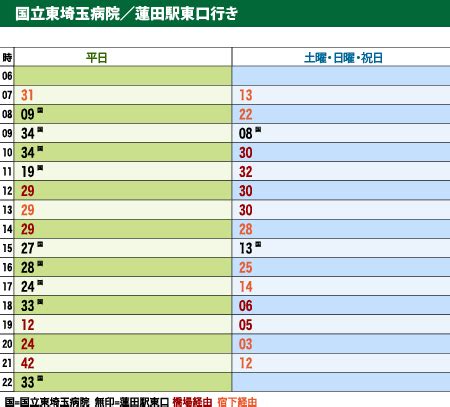Select weekday departure 24 in the 20 row
Viewport: 450px width, 407px height.
pos(28,344)
